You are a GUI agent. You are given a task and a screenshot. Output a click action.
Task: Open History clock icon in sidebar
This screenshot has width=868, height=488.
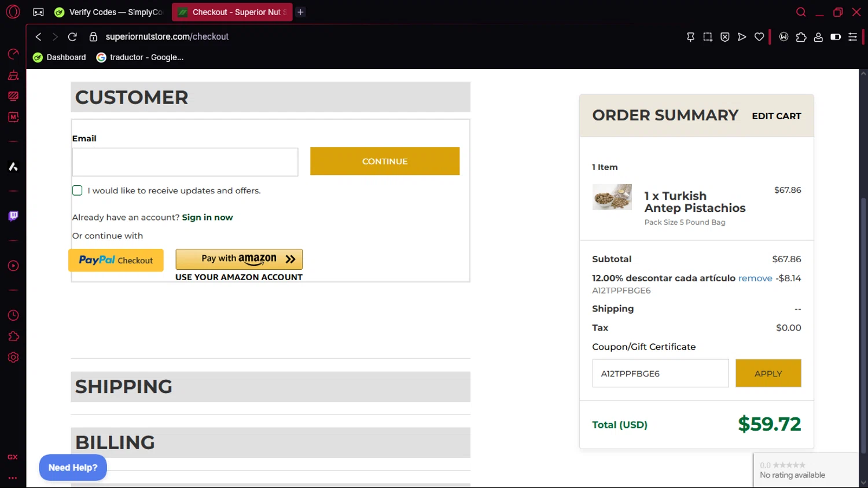13,315
